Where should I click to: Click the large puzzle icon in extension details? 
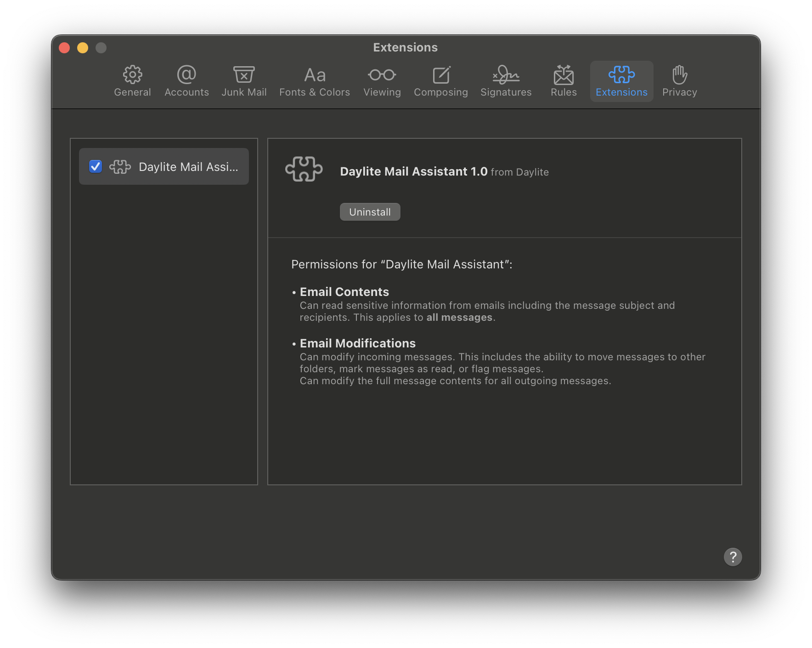[x=304, y=169]
